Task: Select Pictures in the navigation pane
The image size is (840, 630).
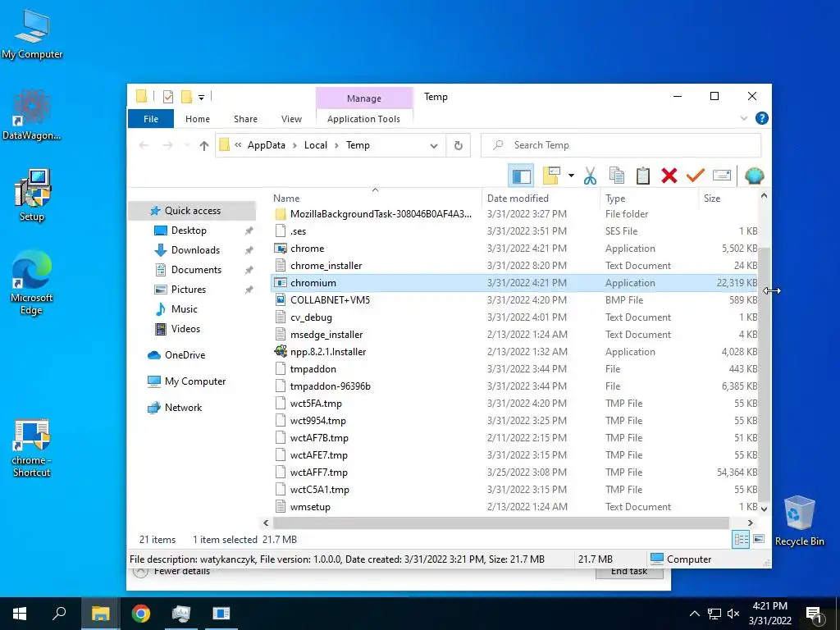Action: tap(188, 290)
